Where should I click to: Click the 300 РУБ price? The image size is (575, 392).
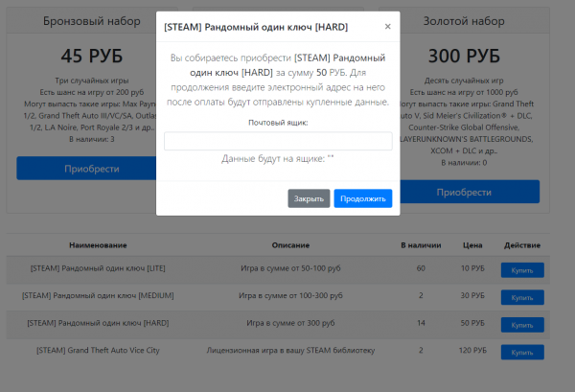coord(464,57)
